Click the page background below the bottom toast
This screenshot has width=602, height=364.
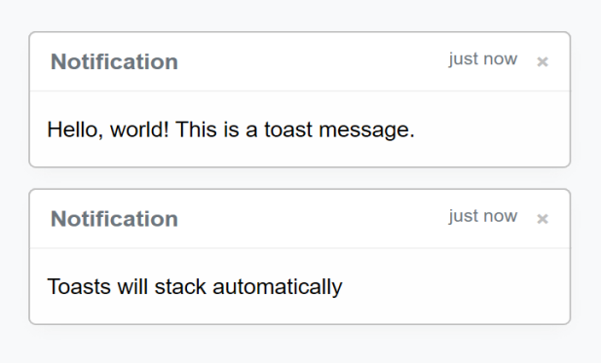(x=299, y=346)
